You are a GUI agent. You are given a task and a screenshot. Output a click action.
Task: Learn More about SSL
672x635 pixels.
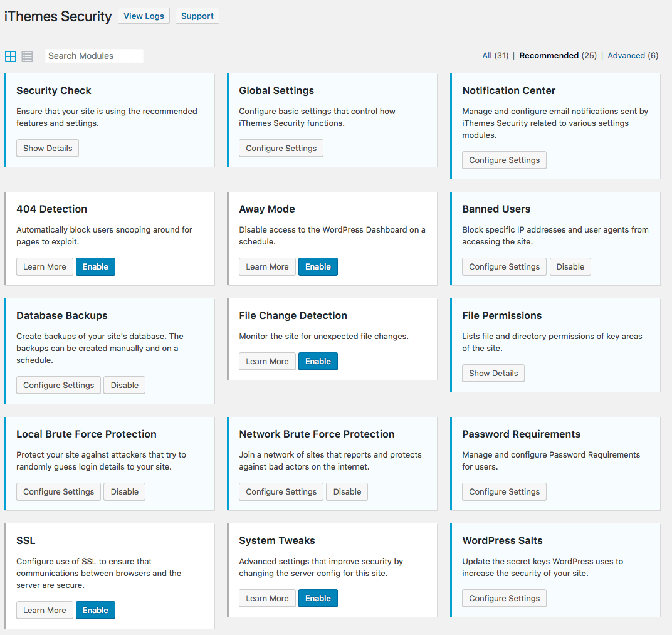(45, 611)
